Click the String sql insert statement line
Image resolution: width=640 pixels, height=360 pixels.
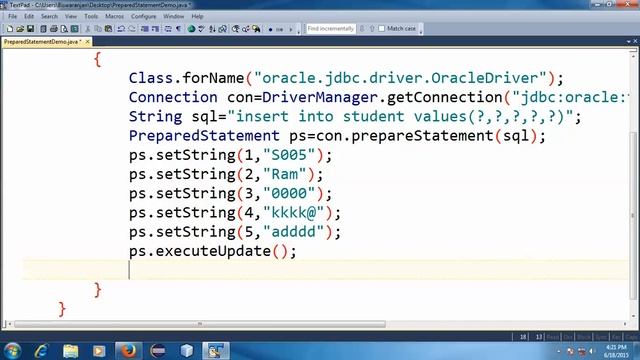(x=355, y=116)
